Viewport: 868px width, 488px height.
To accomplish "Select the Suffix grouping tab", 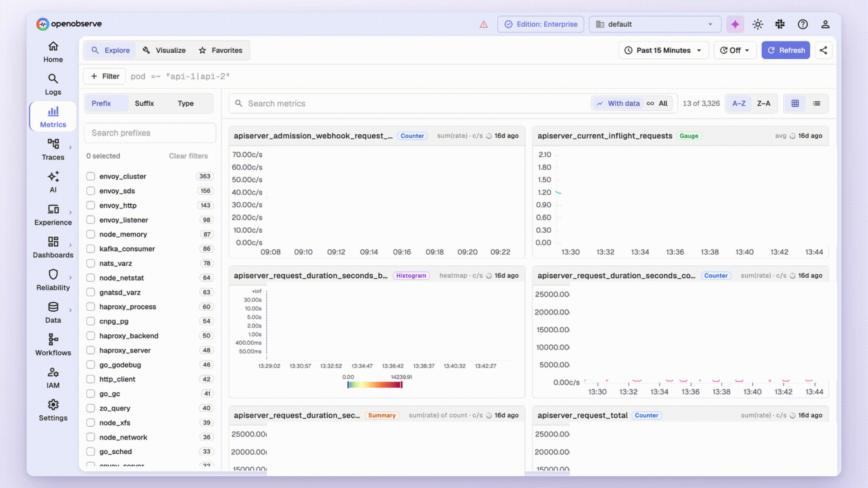I will point(144,103).
